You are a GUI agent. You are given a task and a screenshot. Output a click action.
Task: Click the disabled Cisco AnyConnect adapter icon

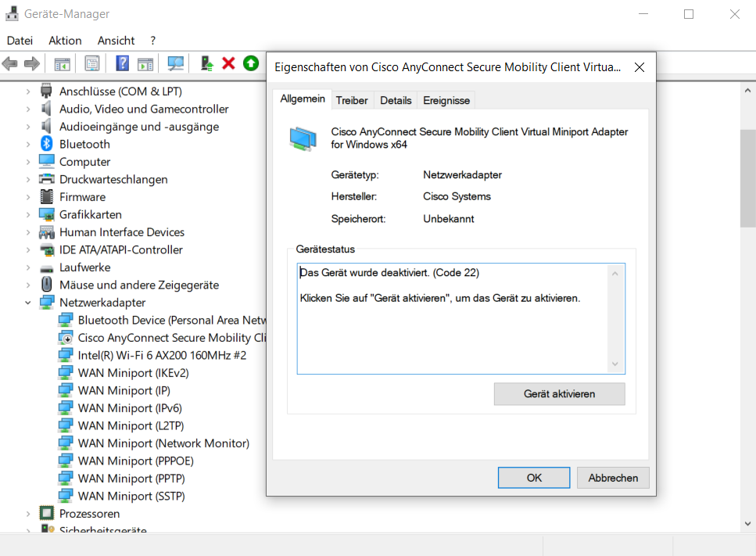click(x=66, y=338)
